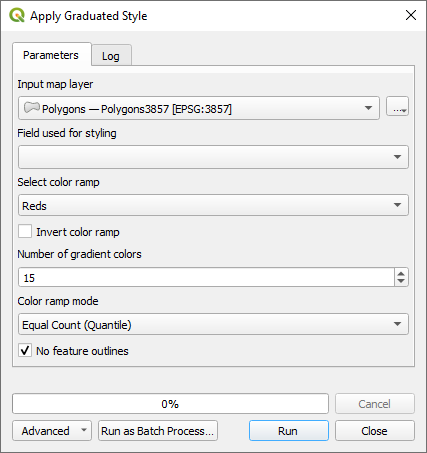Viewport: 427px width, 453px height.
Task: Decrease number of gradient colors
Action: (401, 281)
